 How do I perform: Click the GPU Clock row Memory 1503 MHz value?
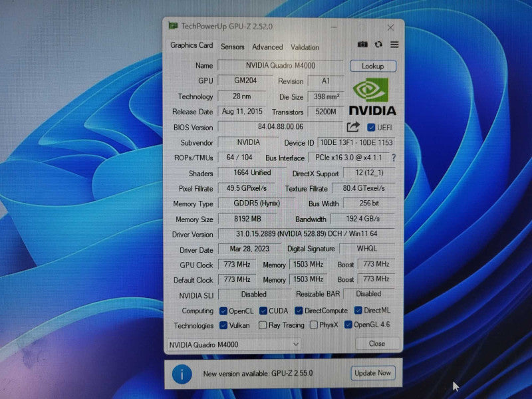308,264
